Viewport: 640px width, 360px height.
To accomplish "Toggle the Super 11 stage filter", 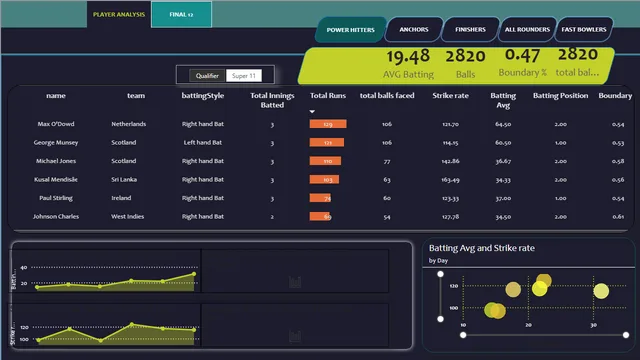I will click(x=244, y=76).
